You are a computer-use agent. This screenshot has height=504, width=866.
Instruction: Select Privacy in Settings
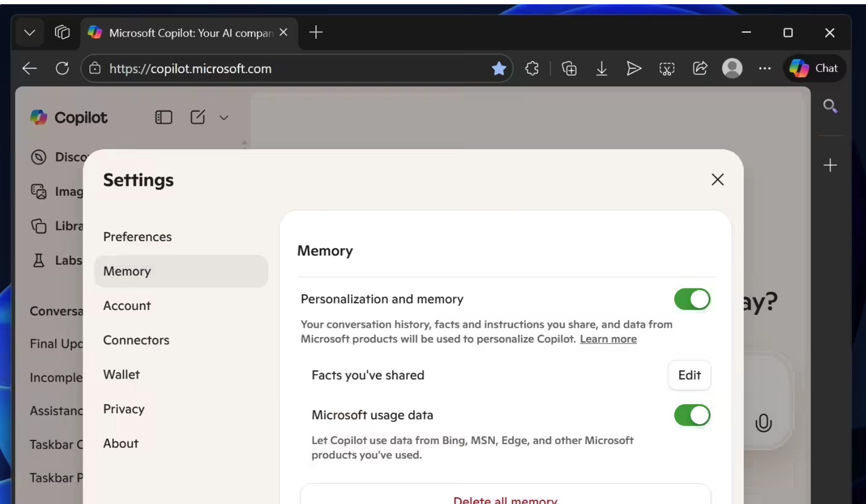click(181, 409)
